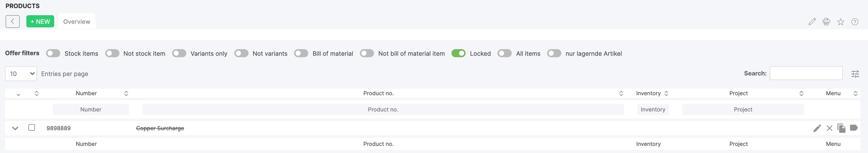Click the pencil edit icon in top toolbar
The height and width of the screenshot is (153, 868).
tap(812, 22)
